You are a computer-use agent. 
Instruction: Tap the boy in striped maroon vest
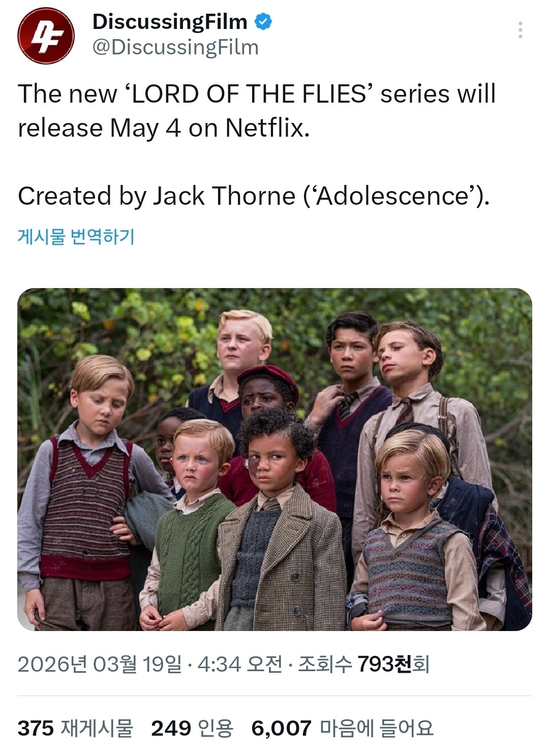click(86, 493)
